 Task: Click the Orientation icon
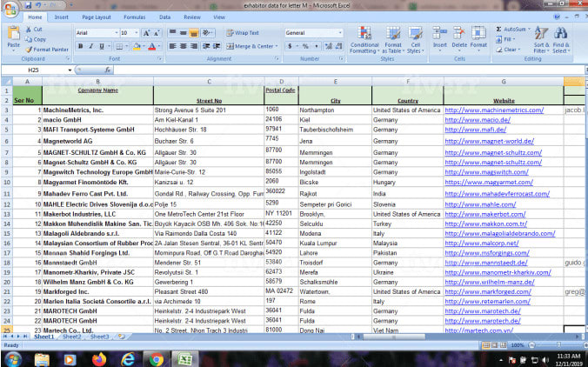206,33
